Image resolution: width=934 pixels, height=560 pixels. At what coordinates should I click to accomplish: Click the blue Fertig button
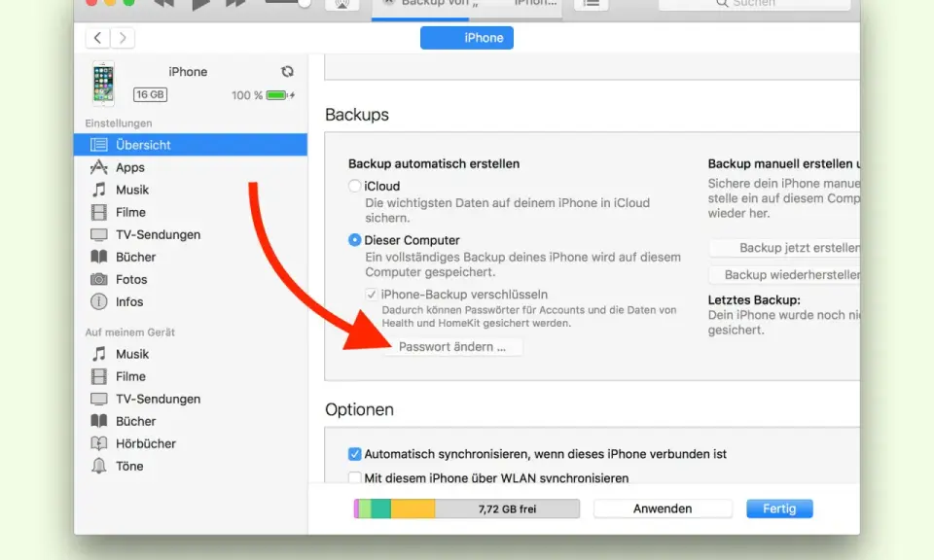coord(779,508)
